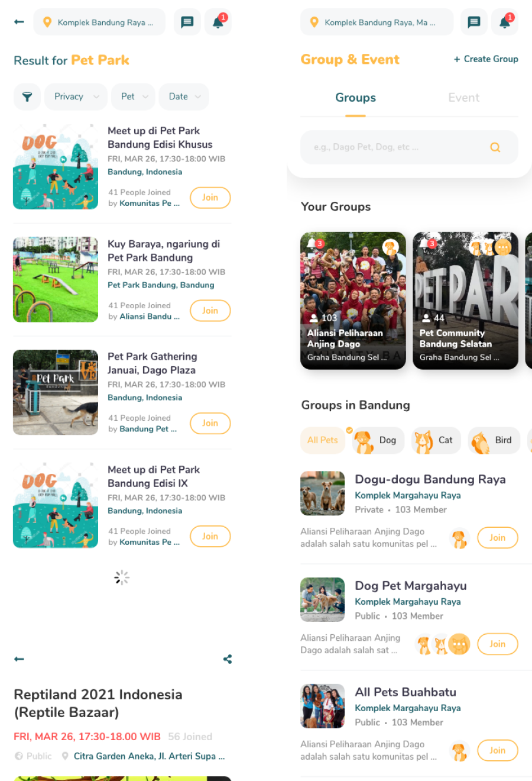532x781 pixels.
Task: Select the Groups tab
Action: 355,98
